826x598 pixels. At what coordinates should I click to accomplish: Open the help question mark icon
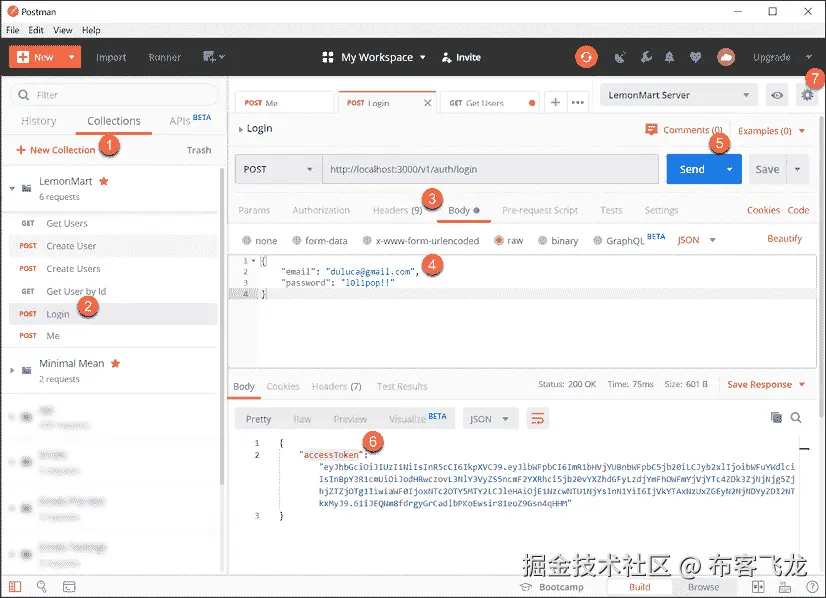click(x=812, y=586)
